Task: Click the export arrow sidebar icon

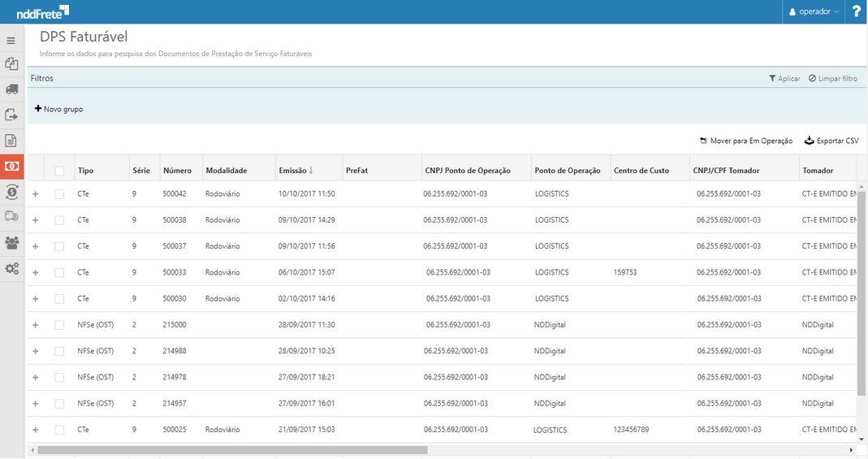Action: (x=11, y=115)
